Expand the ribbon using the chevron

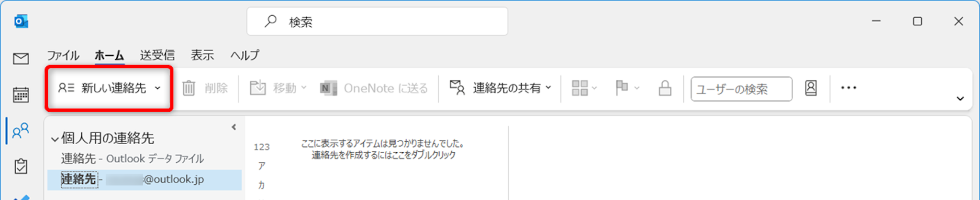(x=960, y=99)
